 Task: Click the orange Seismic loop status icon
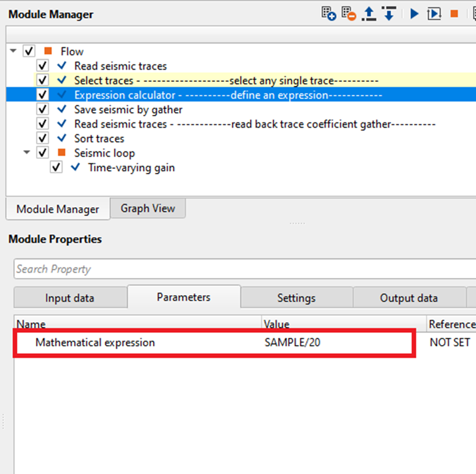tap(62, 153)
